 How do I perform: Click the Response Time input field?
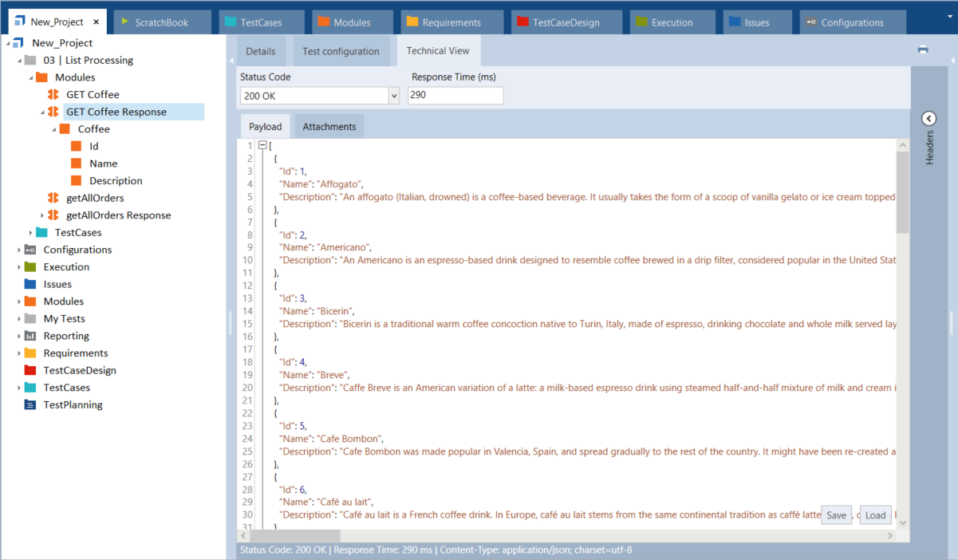click(x=455, y=96)
